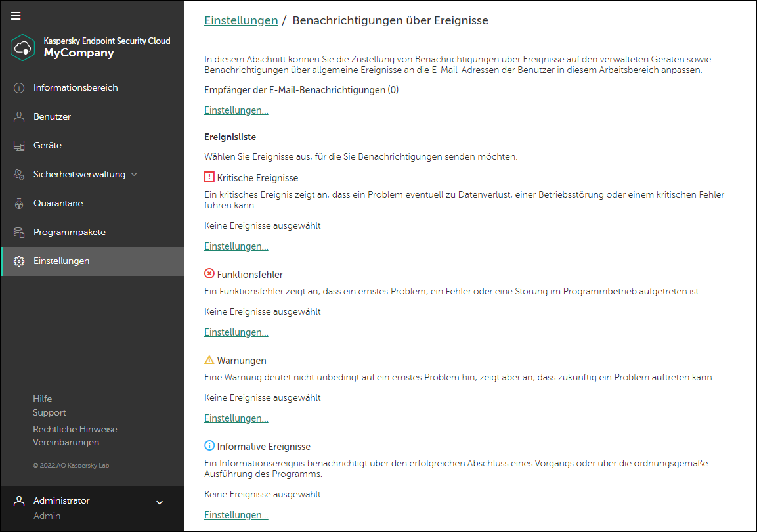757x532 pixels.
Task: Open Informationsbereich in the sidebar
Action: point(93,88)
